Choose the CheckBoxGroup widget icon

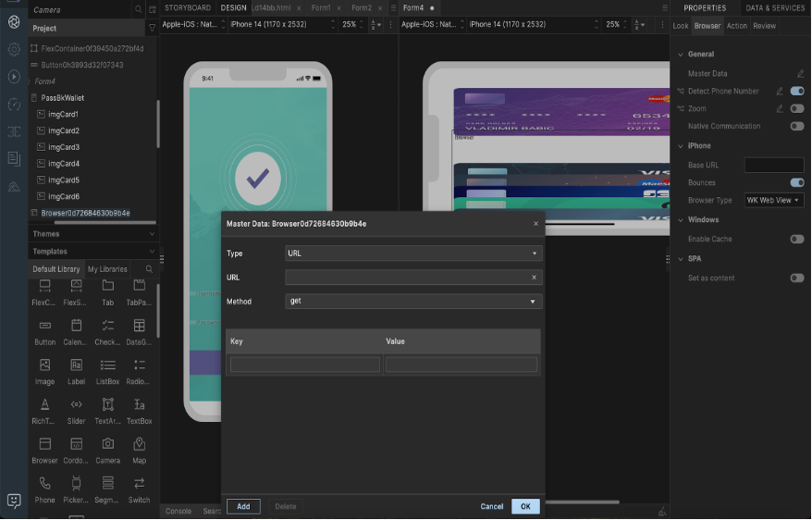click(x=107, y=326)
